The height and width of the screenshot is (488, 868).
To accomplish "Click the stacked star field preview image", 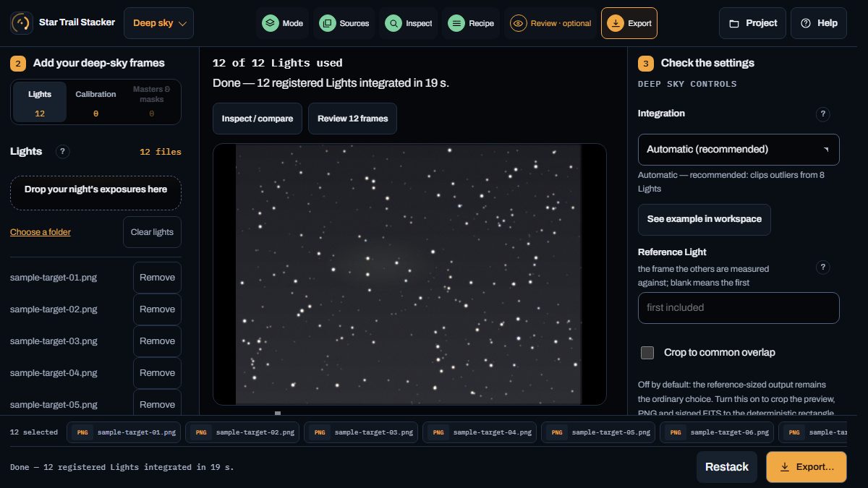I will (409, 274).
